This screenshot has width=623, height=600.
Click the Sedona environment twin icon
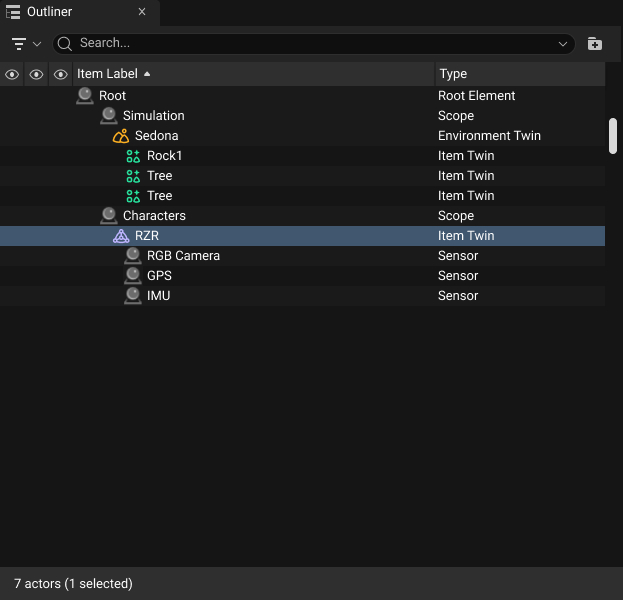tap(121, 136)
